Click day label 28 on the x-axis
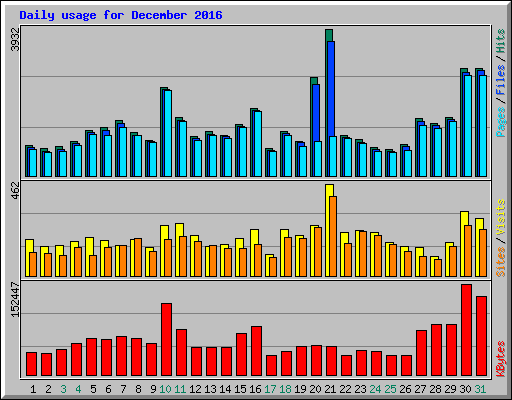512x400 pixels. point(435,389)
